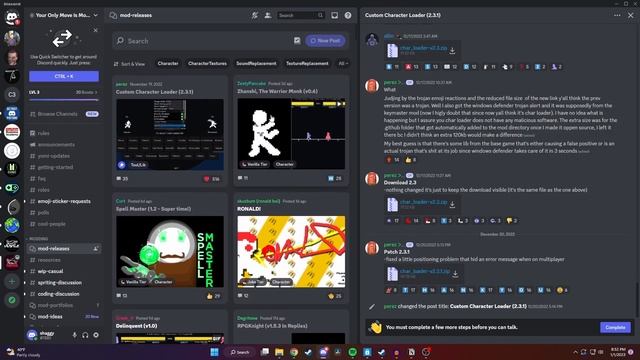The image size is (640, 360).
Task: Open Custom Character Loader post thumbnail
Action: click(170, 134)
